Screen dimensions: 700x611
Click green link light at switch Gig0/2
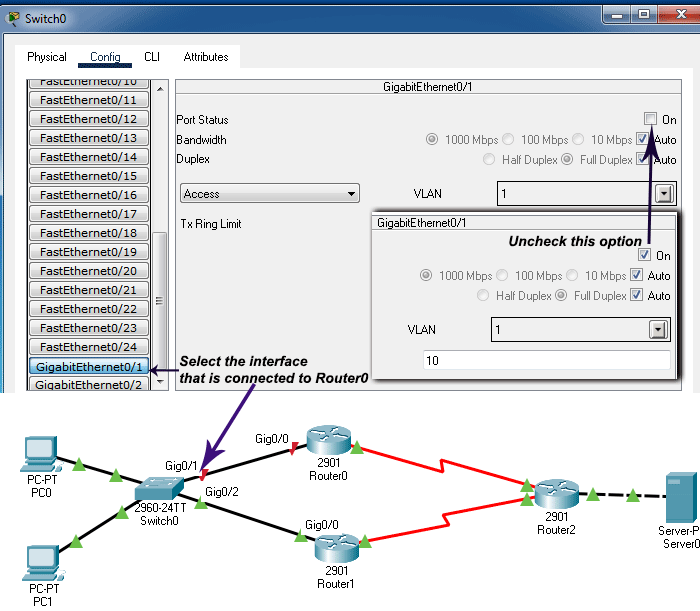tap(201, 503)
